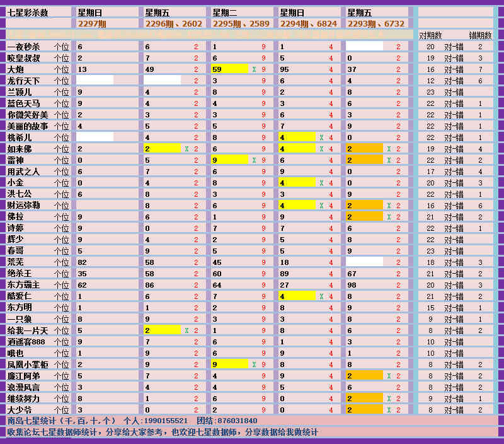Click empty white cell in 一夜秒杀 row
The image size is (504, 444).
coord(364,47)
